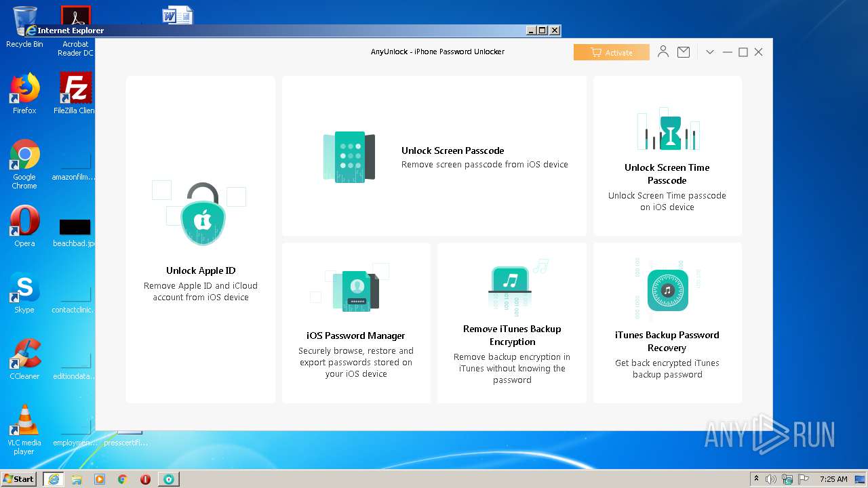Open Skype desktop shortcut
Screen dimensions: 868x488
point(24,293)
